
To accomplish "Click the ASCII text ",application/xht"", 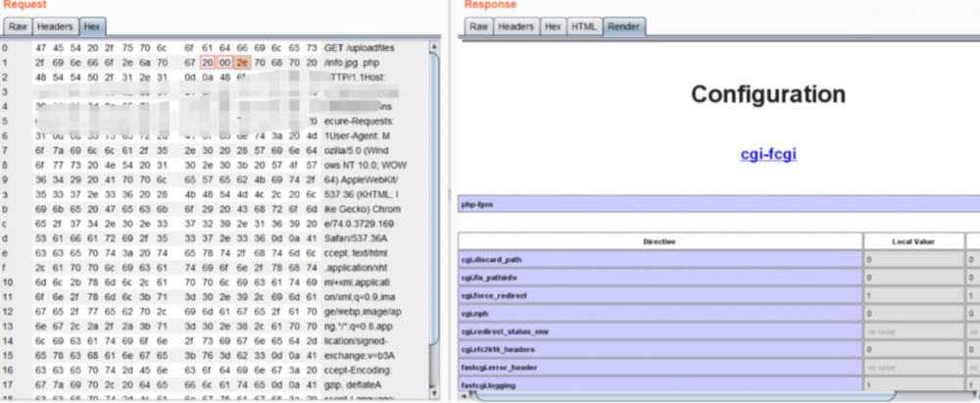I will (357, 268).
